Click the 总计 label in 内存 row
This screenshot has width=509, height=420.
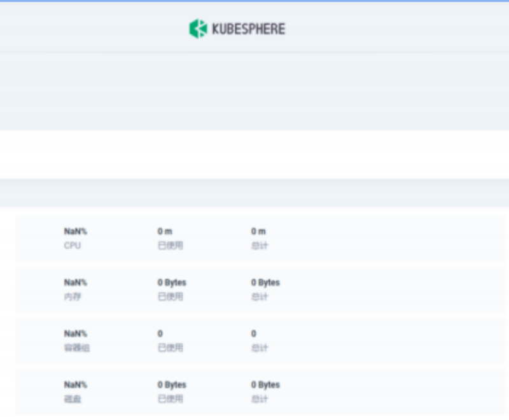tap(259, 297)
